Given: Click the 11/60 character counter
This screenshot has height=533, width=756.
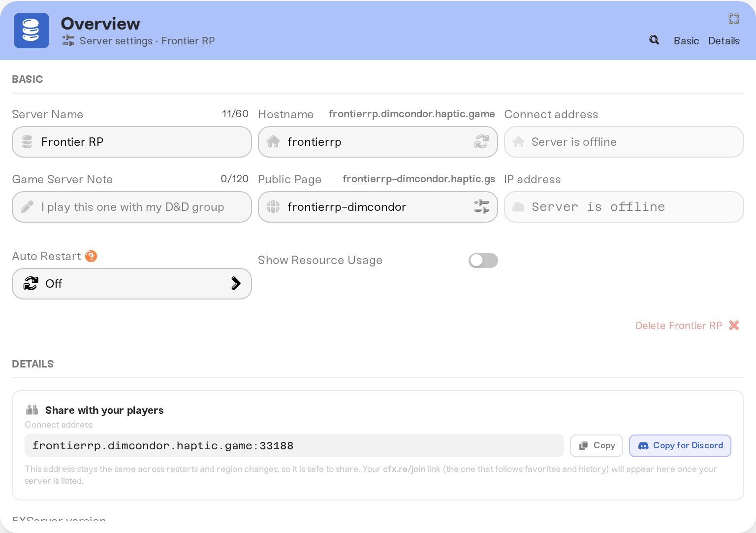Looking at the screenshot, I should click(235, 114).
